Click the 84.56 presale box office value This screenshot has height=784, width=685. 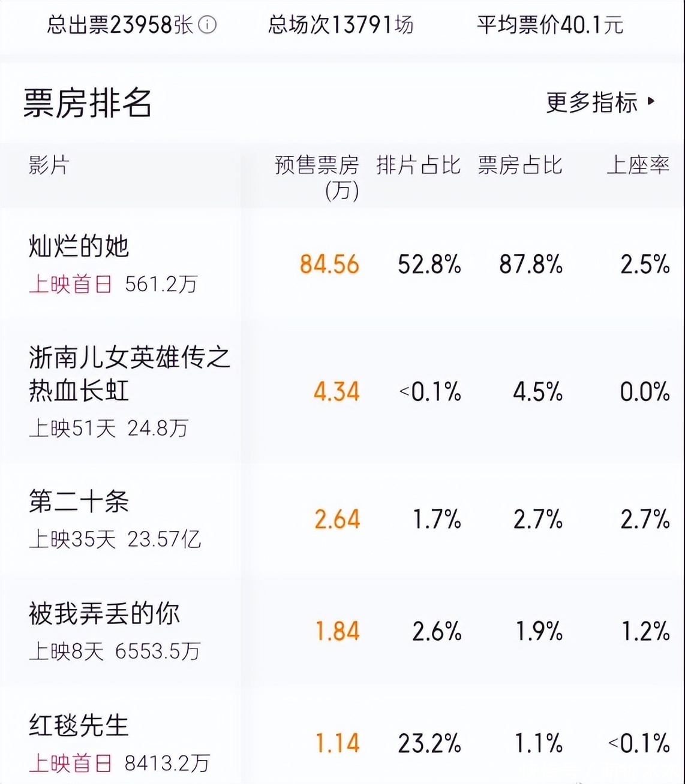click(329, 264)
